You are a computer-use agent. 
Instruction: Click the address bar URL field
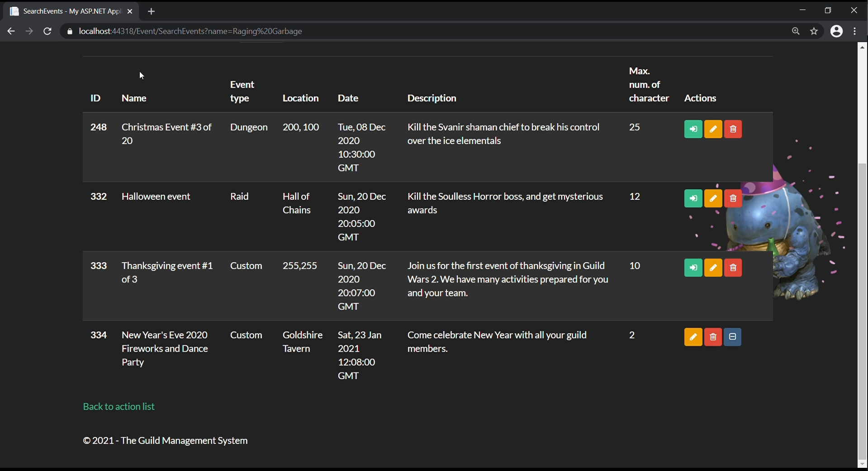317,31
